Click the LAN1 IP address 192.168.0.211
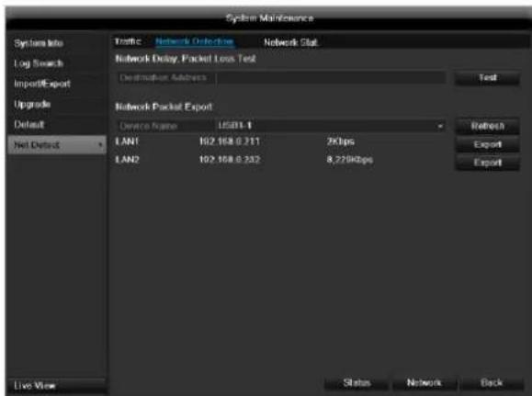Screen dimensions: 532x396 click(230, 141)
